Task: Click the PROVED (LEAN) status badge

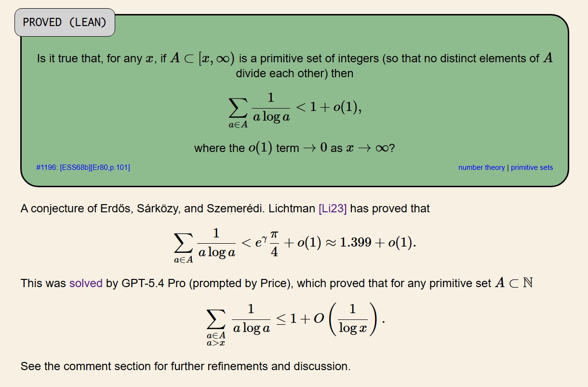Action: pyautogui.click(x=65, y=23)
